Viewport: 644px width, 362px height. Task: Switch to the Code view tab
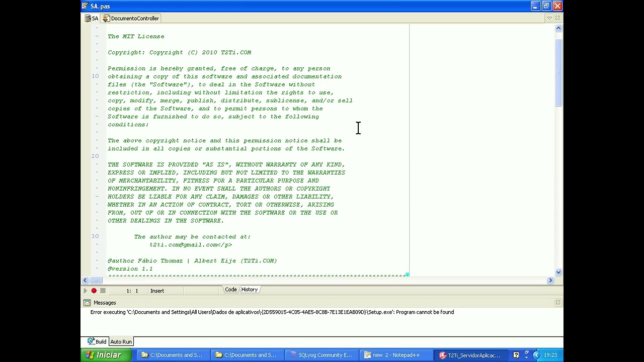click(231, 290)
